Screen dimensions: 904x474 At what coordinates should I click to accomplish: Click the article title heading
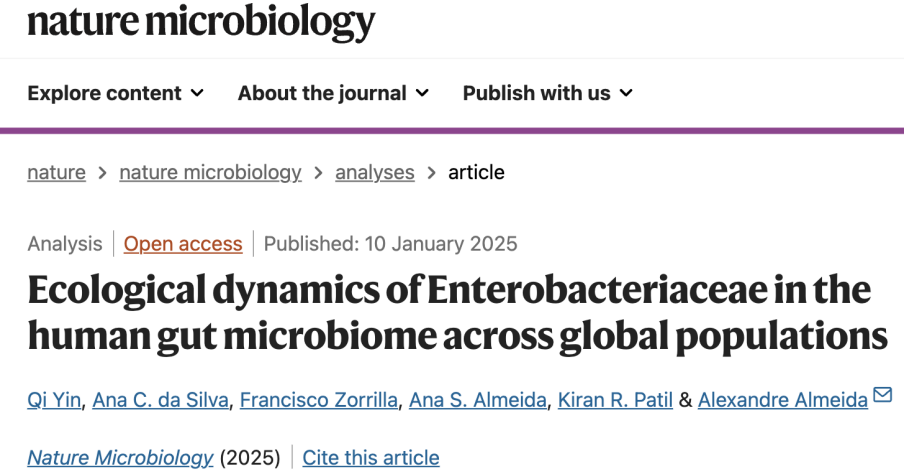click(x=450, y=314)
